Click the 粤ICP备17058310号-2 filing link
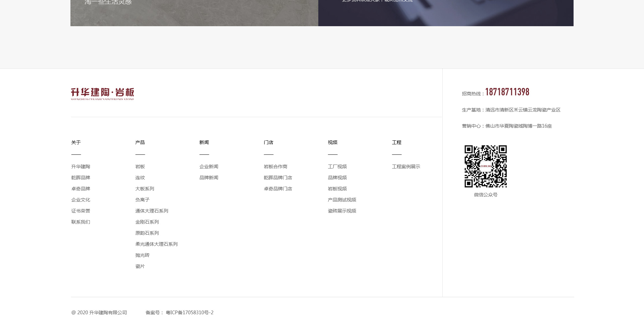The height and width of the screenshot is (328, 644). coord(190,313)
